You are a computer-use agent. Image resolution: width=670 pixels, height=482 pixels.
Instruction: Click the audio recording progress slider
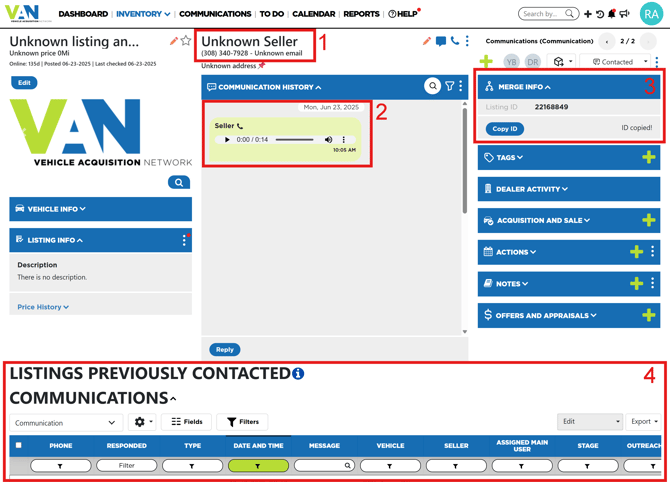[295, 140]
